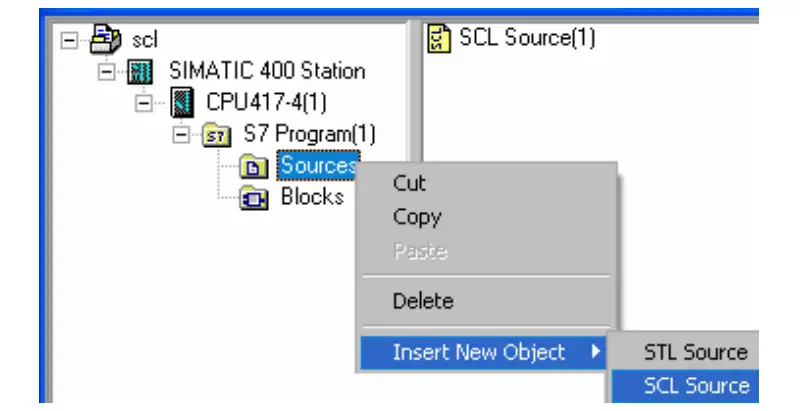This screenshot has height=411, width=800.
Task: Select the SIMATIC 400 Station icon
Action: point(140,71)
